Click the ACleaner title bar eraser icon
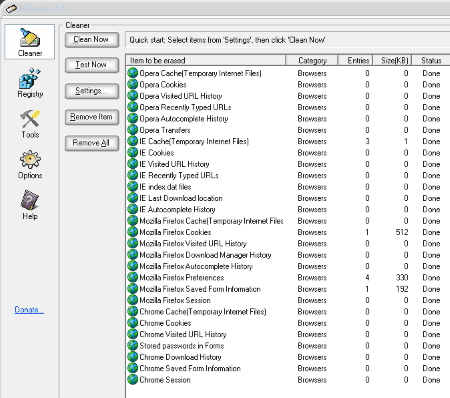Viewport: 450px width, 398px height. (x=11, y=9)
